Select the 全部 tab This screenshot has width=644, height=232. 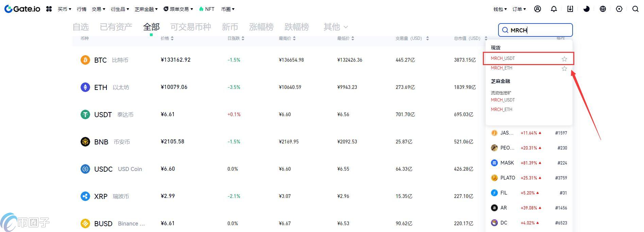(151, 27)
